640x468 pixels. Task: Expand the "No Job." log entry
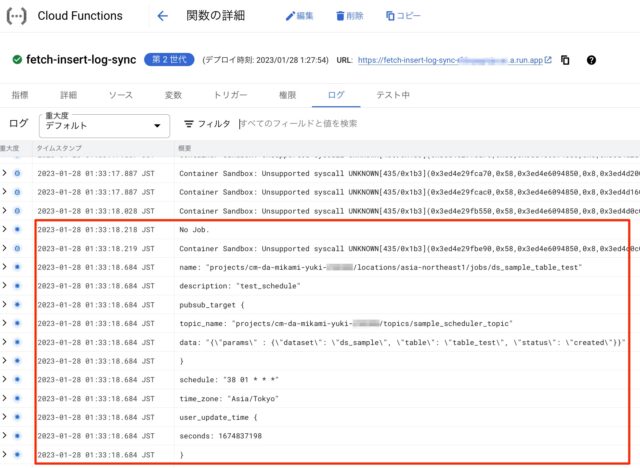[x=5, y=230]
